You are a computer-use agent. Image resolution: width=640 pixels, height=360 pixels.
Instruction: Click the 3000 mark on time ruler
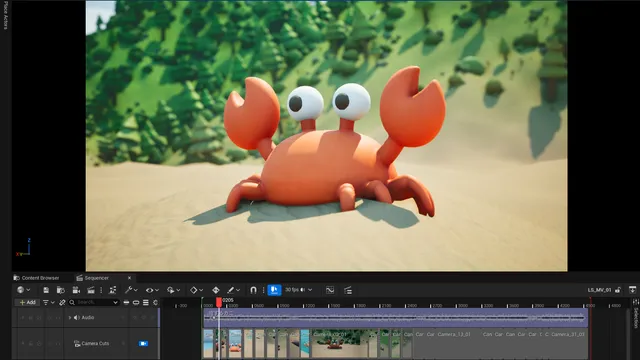tap(462, 305)
